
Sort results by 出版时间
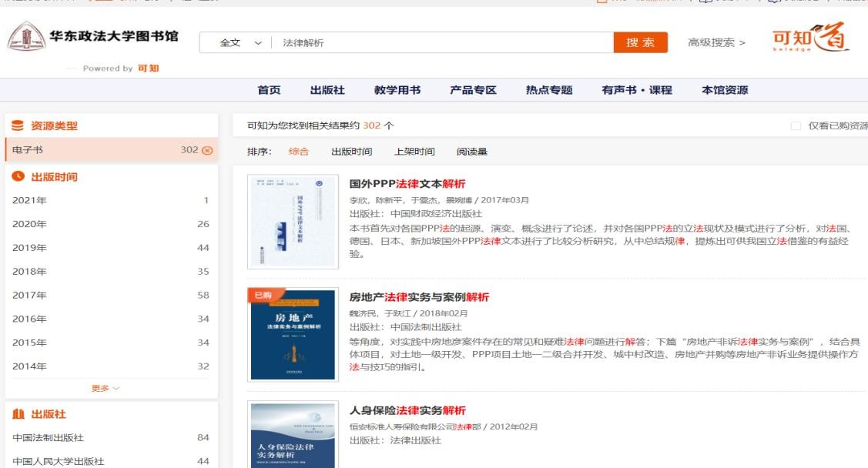[x=351, y=152]
